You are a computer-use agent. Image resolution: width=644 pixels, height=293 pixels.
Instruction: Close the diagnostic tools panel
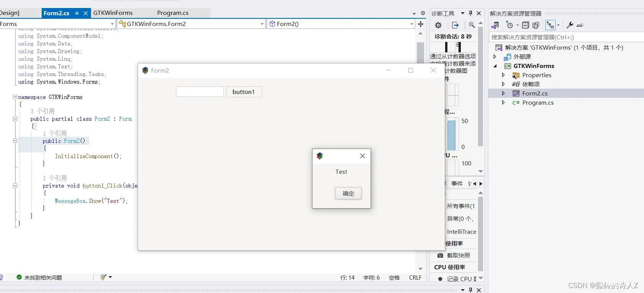479,13
